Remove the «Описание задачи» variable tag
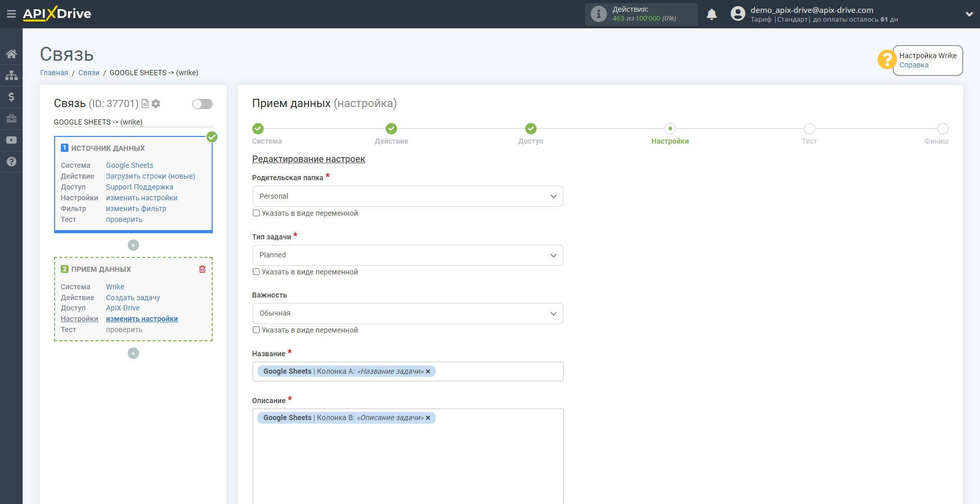Screen dimensions: 980x504 428,418
